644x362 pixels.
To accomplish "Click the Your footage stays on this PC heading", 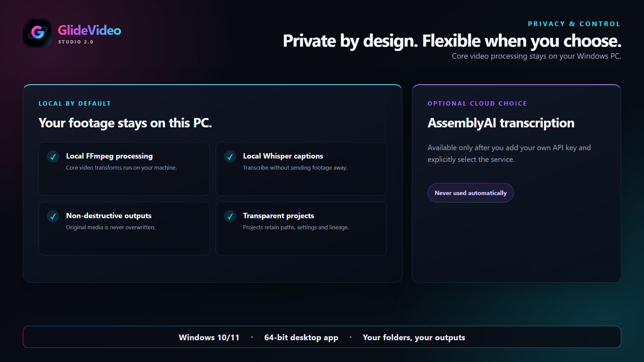I will (125, 123).
